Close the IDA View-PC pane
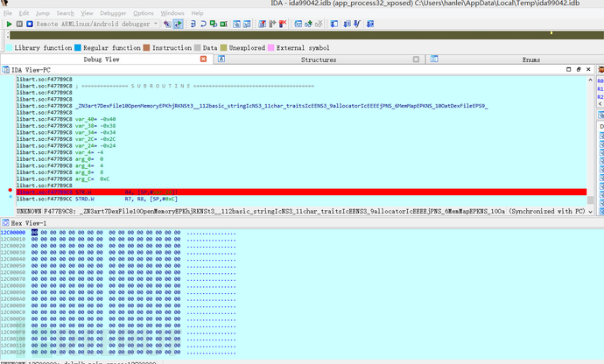 tap(588, 69)
